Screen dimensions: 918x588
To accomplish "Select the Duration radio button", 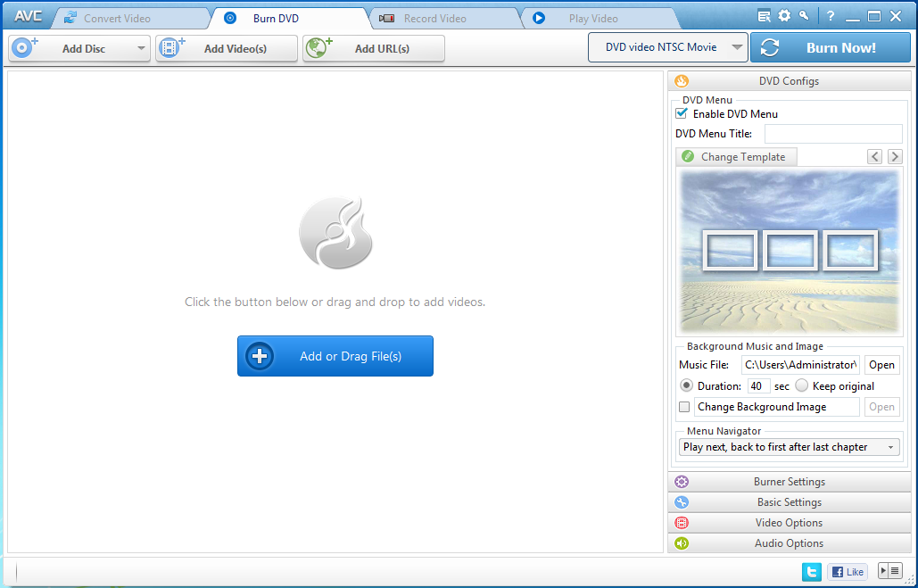I will pos(686,386).
